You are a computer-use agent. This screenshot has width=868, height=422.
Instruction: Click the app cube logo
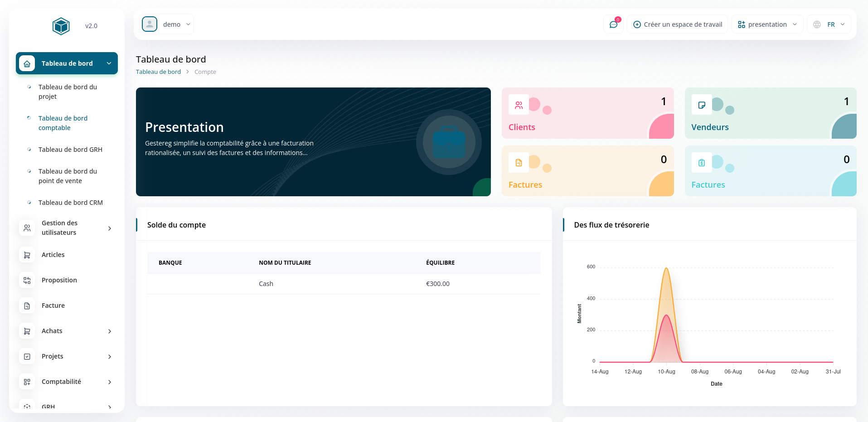point(61,26)
